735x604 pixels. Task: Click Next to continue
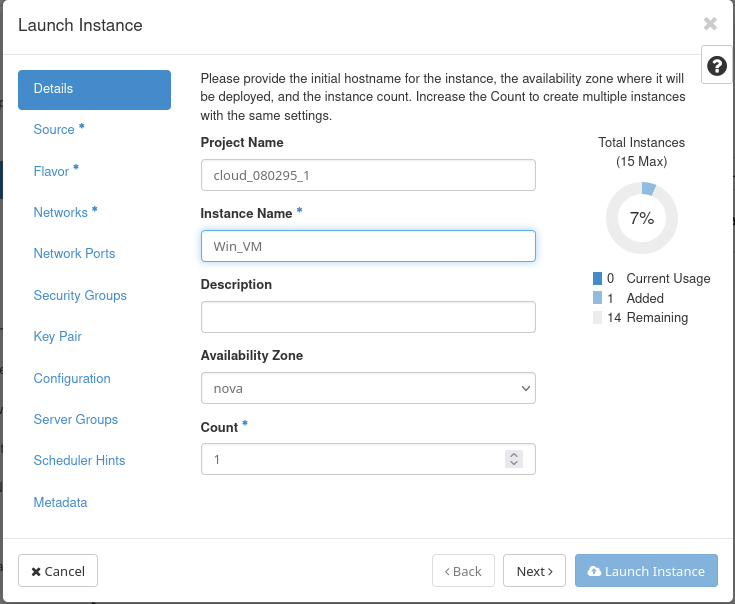coord(534,571)
